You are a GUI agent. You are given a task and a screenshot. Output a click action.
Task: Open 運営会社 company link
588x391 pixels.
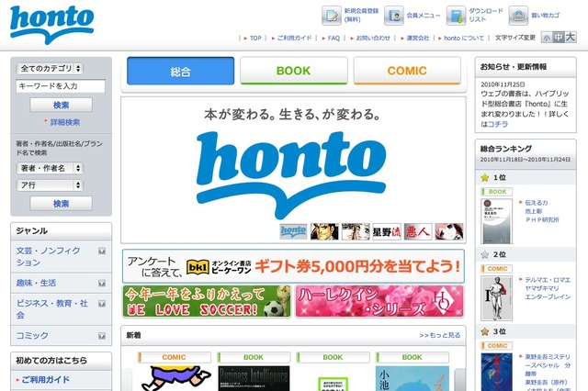coord(417,38)
